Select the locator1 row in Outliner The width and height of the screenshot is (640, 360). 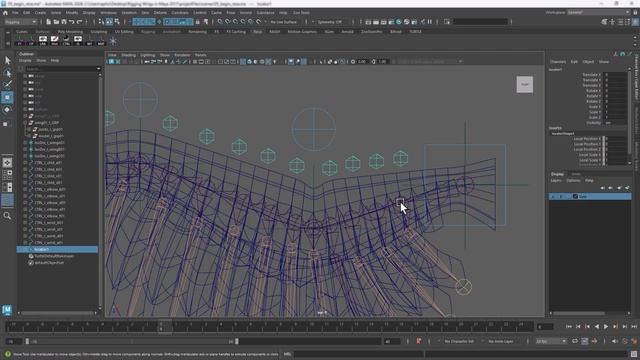tap(57, 249)
